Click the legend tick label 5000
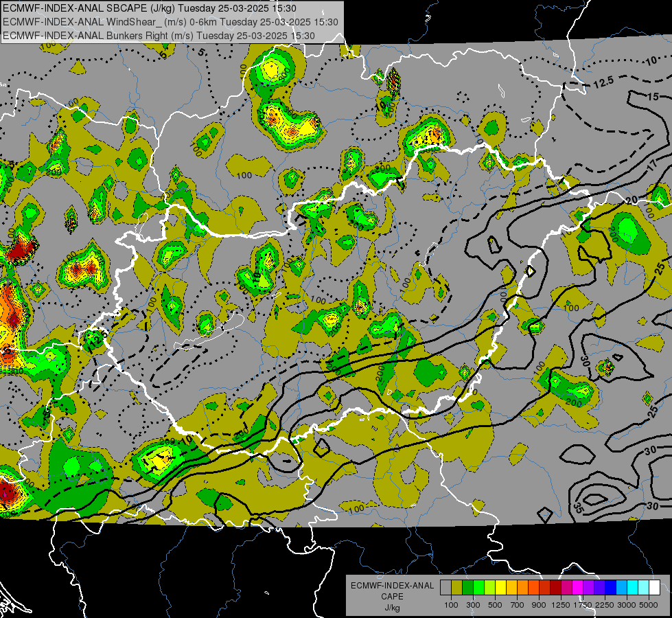The image size is (672, 618). (649, 605)
